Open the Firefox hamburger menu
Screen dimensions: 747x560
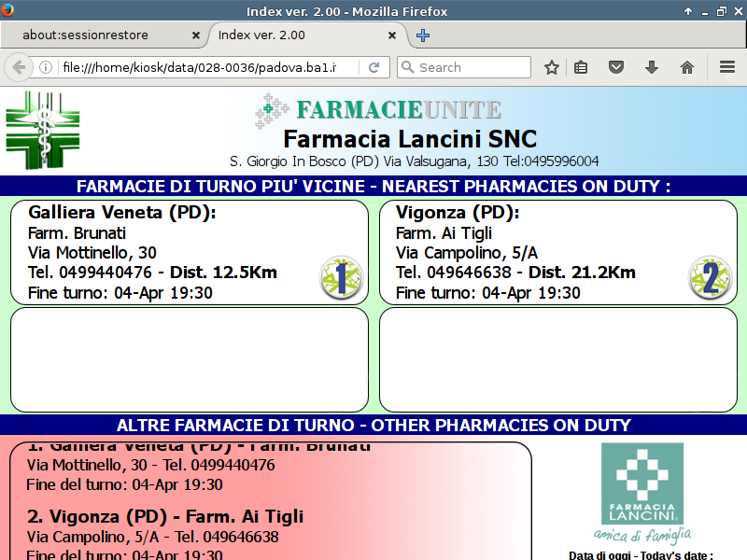(x=727, y=67)
